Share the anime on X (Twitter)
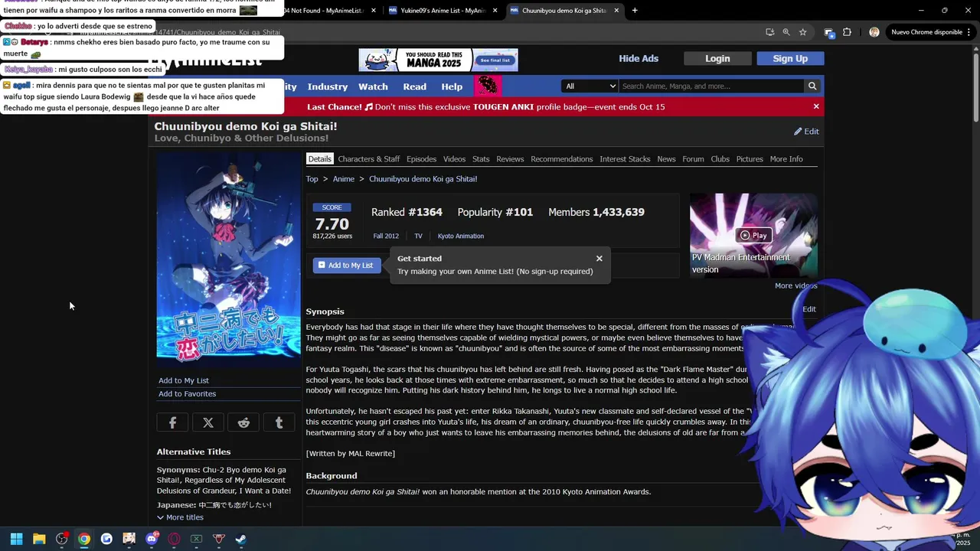Screen dimensions: 980x551 pyautogui.click(x=208, y=422)
